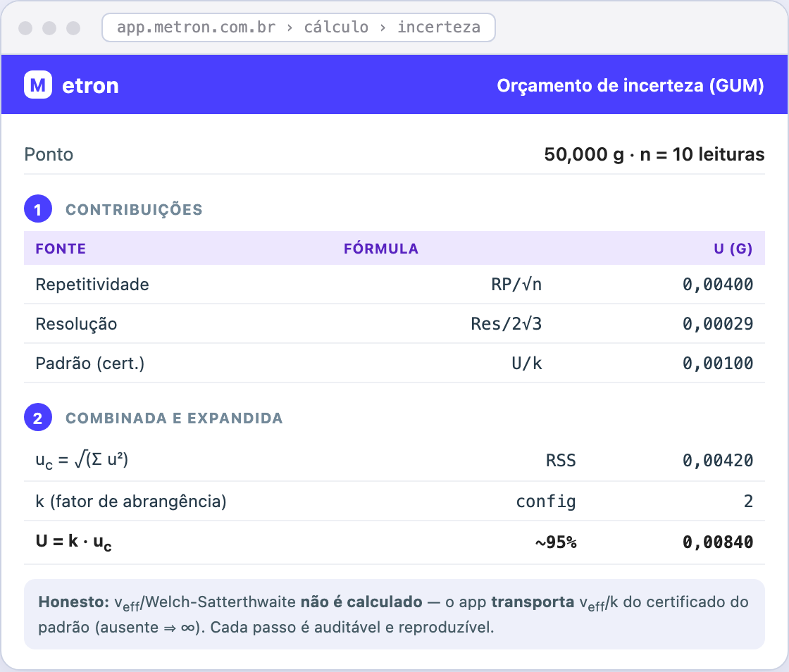Click the 'U/k' formula cell
Viewport: 789px width, 672px height.
527,363
